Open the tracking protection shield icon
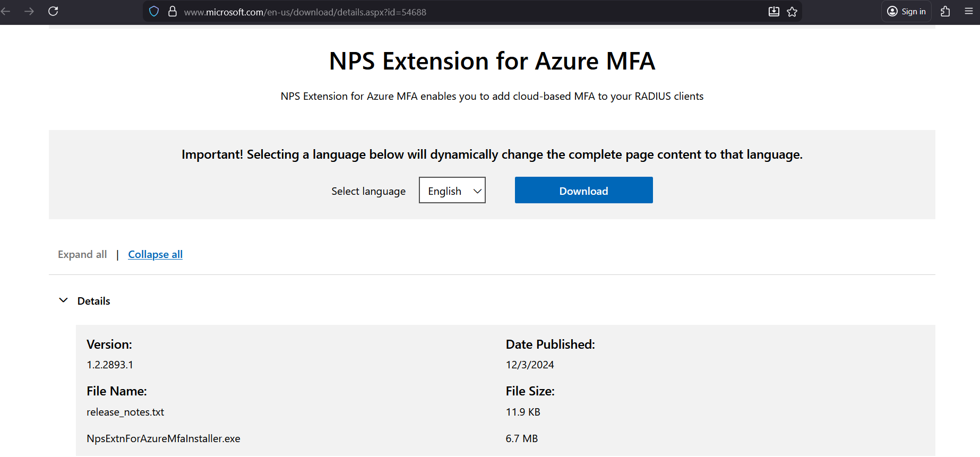Image resolution: width=980 pixels, height=457 pixels. [x=154, y=12]
